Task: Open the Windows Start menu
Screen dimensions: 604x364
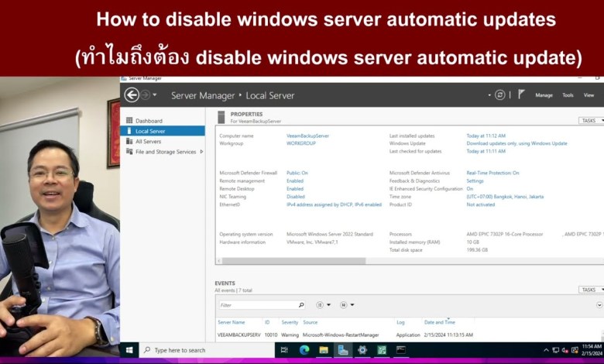Action: (x=129, y=350)
